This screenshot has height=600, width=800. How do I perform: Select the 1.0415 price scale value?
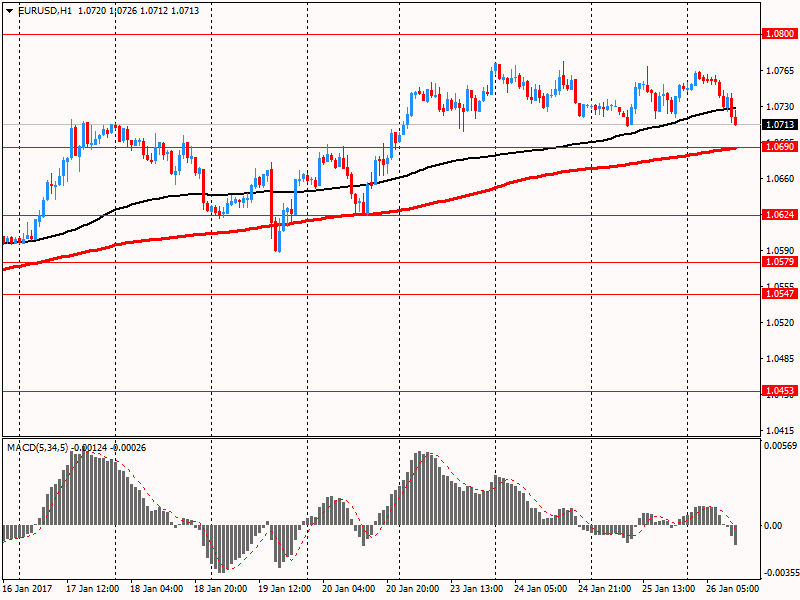pos(780,431)
